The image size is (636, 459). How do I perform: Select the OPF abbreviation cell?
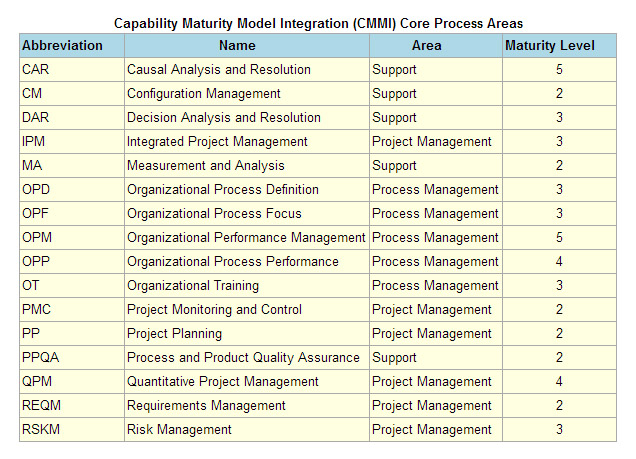pos(72,213)
